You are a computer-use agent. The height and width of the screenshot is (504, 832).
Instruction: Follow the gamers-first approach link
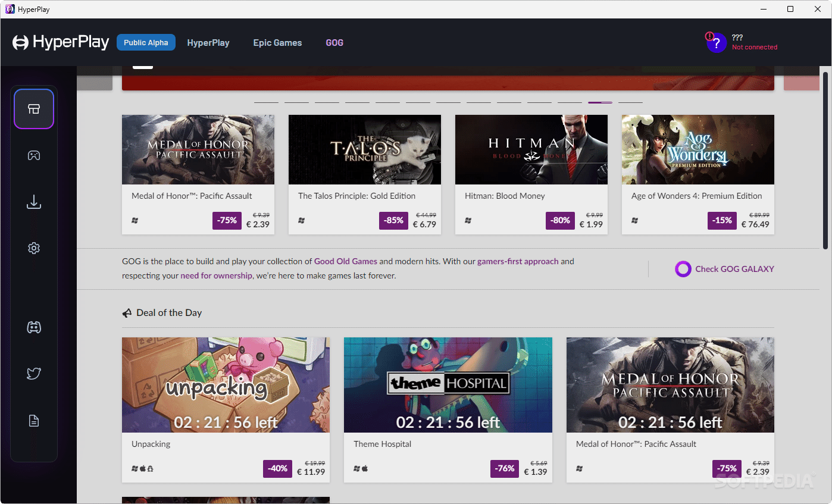(518, 261)
